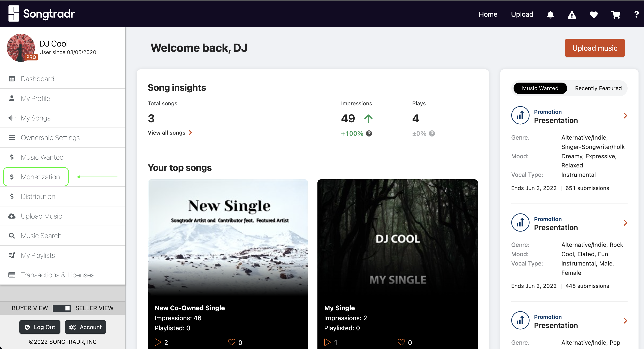Click the playlist icon beside My Playlists

(x=12, y=255)
